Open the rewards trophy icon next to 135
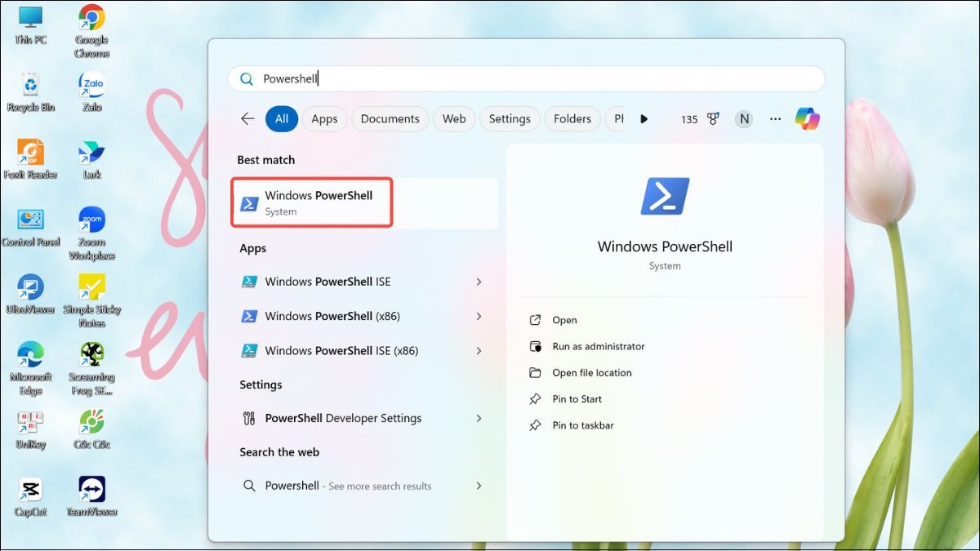 [713, 119]
